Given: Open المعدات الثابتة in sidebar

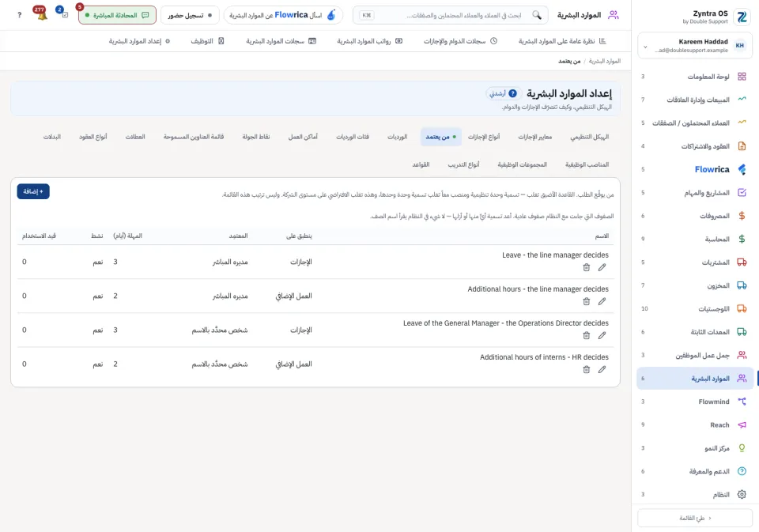Looking at the screenshot, I should click(x=695, y=332).
